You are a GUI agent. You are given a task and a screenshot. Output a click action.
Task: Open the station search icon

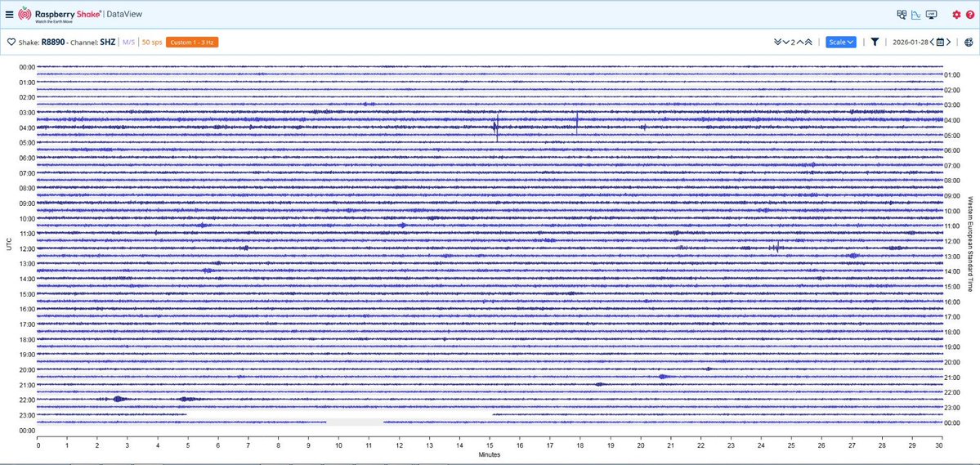point(902,15)
